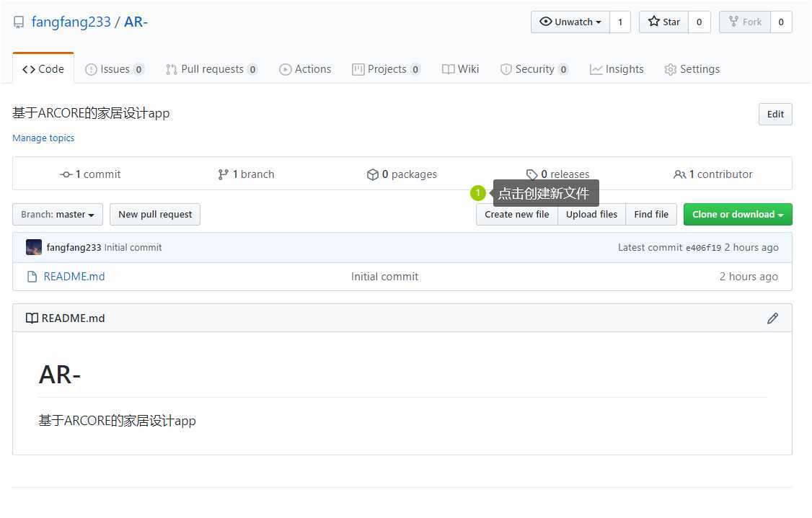Click the commit icon beside 1 commit

coord(66,174)
